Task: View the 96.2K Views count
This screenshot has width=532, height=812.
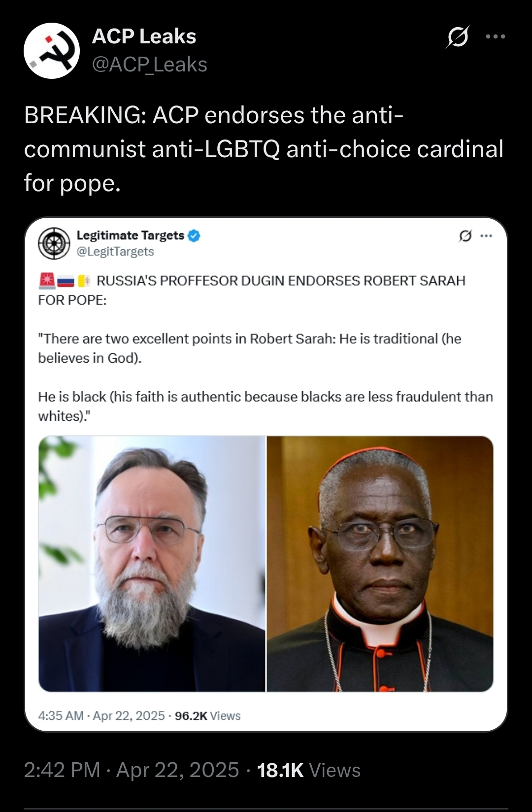Action: click(x=208, y=715)
